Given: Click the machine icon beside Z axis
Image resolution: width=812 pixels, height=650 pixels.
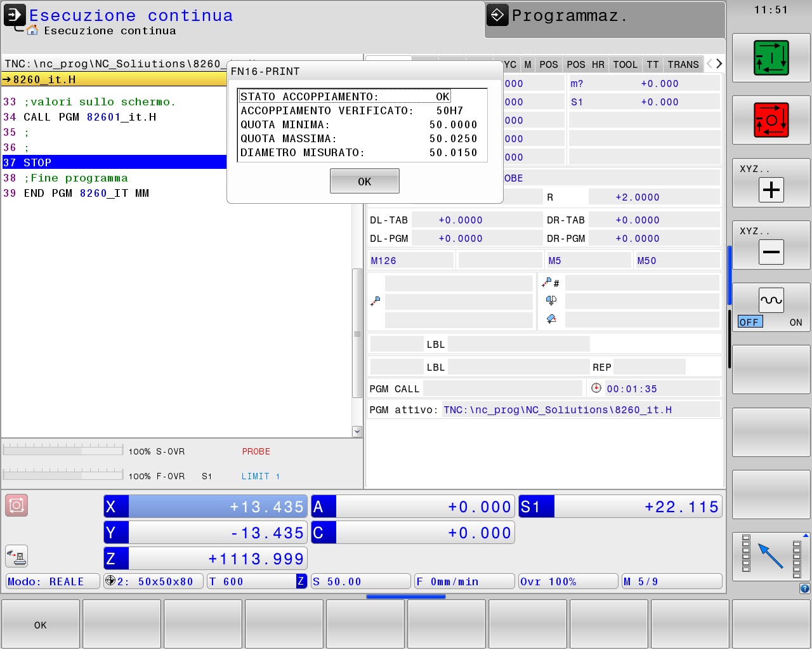Looking at the screenshot, I should tap(16, 556).
